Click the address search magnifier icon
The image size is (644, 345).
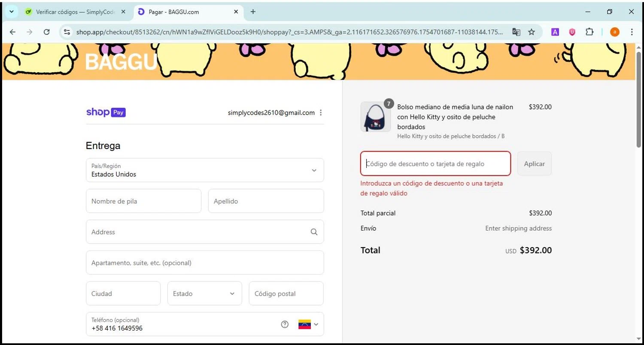coord(314,232)
